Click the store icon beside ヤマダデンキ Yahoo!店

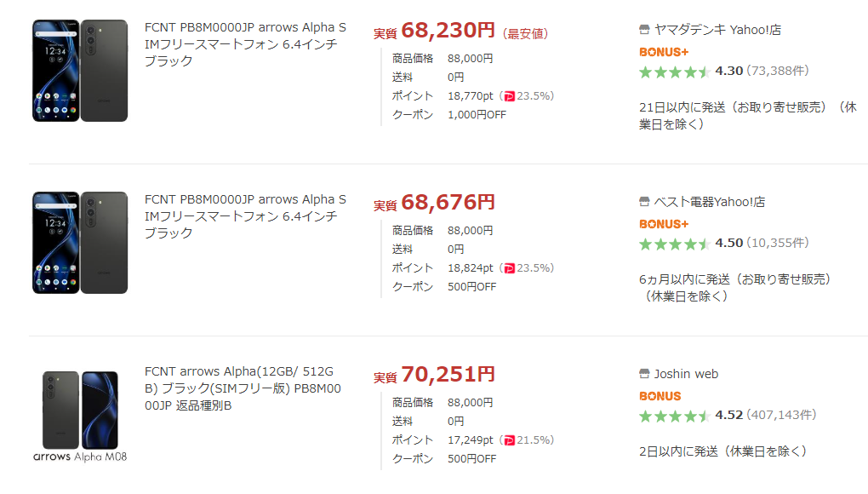(x=644, y=30)
